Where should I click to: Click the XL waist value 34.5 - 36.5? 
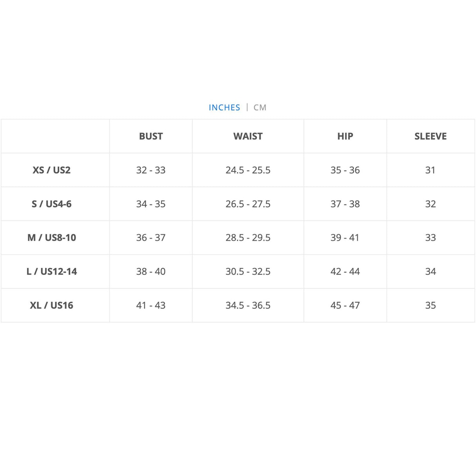coord(248,305)
